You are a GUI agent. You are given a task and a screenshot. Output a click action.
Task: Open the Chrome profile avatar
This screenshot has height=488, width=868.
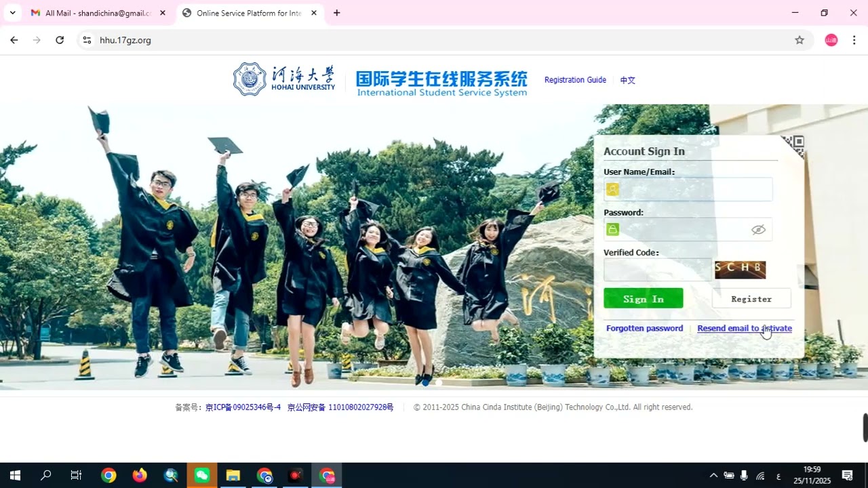click(831, 40)
